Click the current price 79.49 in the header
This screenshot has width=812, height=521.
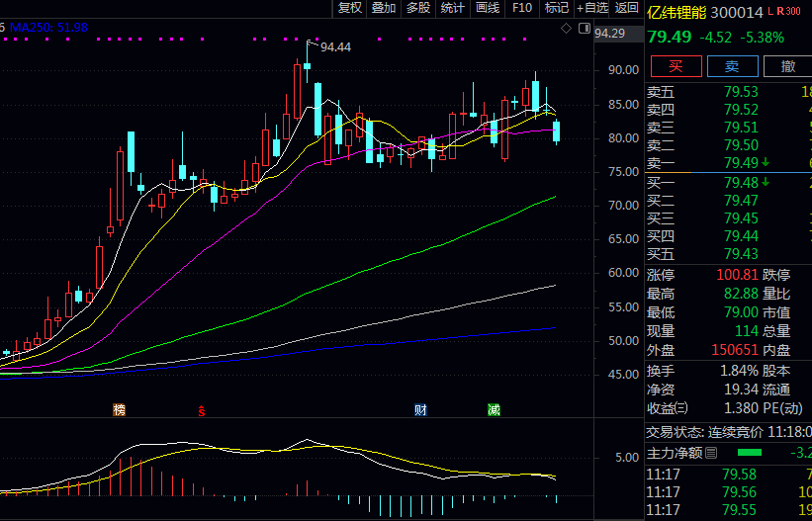tap(669, 37)
